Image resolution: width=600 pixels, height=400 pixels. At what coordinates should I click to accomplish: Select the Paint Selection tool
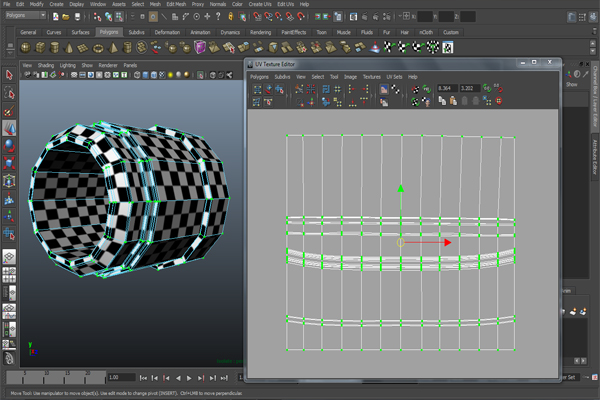pyautogui.click(x=9, y=111)
